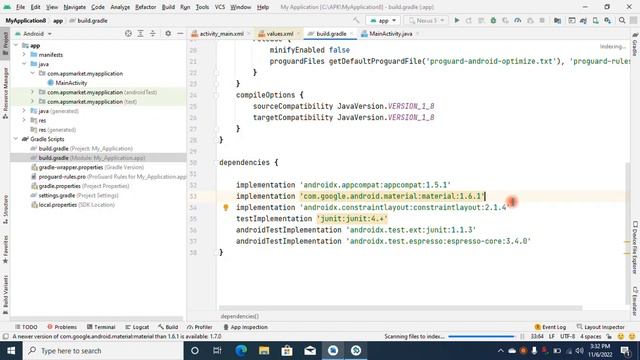640x360 pixels.
Task: Toggle the Build Variants side tab
Action: click(x=5, y=295)
